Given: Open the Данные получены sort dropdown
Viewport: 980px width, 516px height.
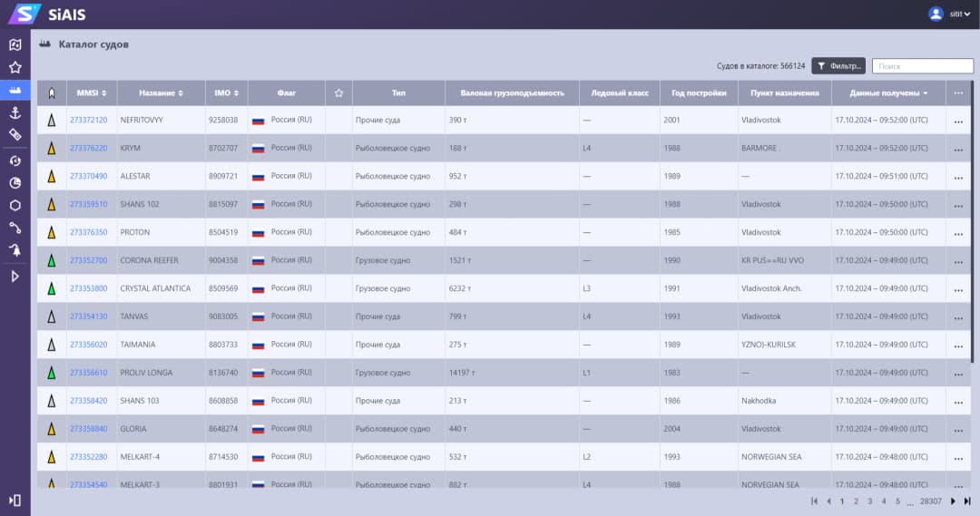Looking at the screenshot, I should point(888,92).
